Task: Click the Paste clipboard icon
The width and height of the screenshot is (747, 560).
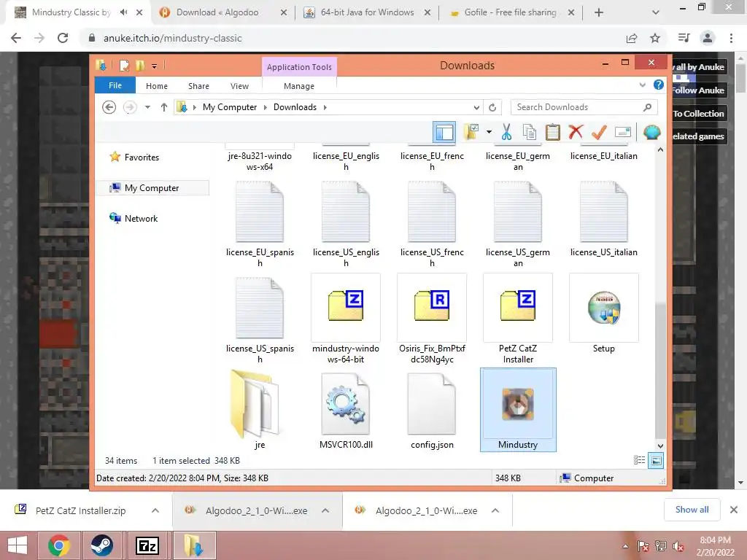Action: point(553,132)
